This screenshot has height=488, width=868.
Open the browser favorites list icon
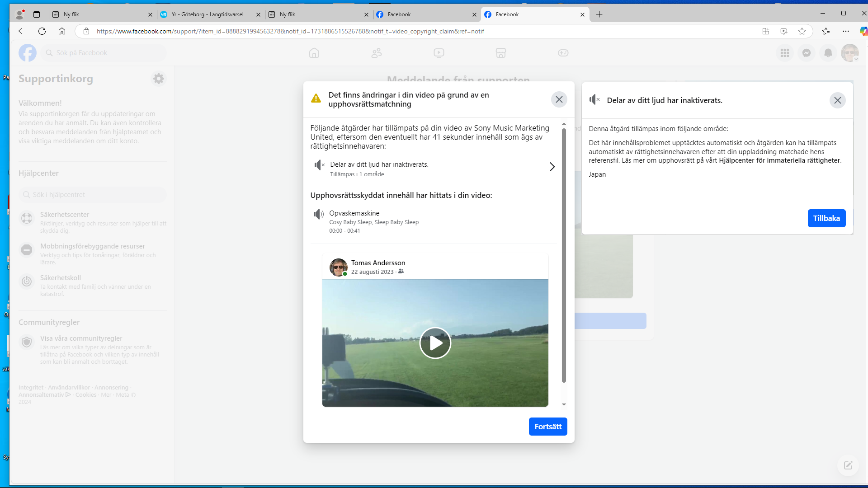[826, 31]
